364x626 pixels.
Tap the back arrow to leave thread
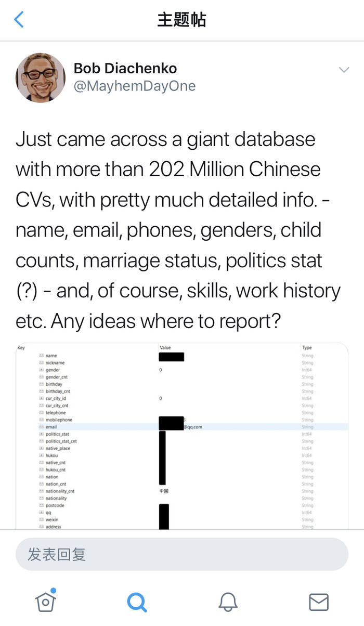19,20
